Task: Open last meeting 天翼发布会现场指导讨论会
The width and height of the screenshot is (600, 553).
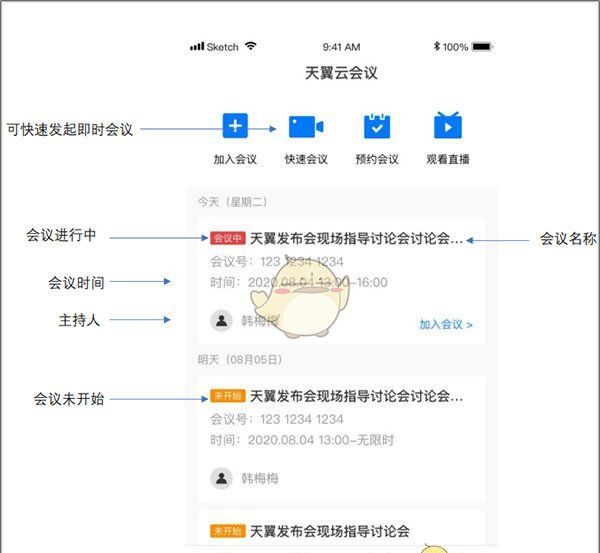Action: 330,531
